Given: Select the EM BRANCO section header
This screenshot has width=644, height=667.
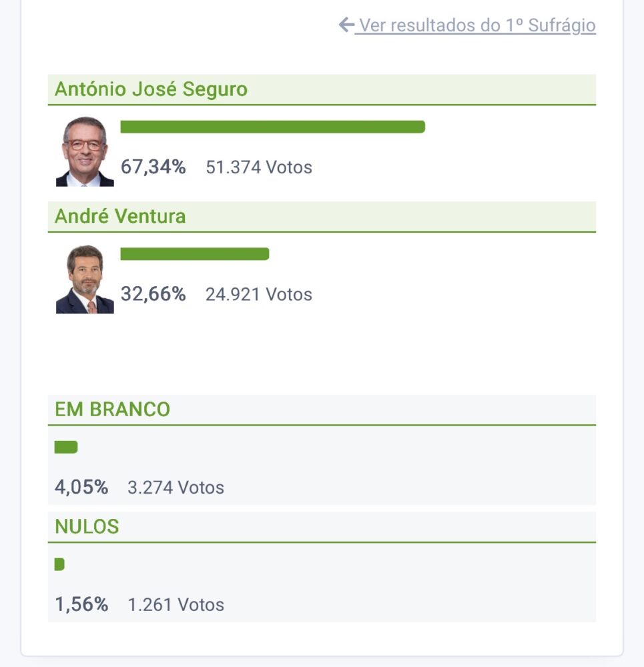Looking at the screenshot, I should pos(112,410).
